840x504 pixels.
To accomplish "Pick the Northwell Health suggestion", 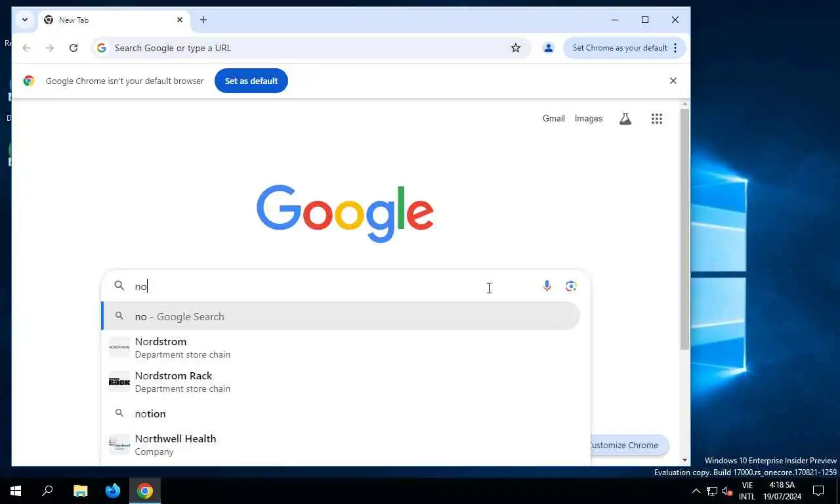I will tap(341, 445).
